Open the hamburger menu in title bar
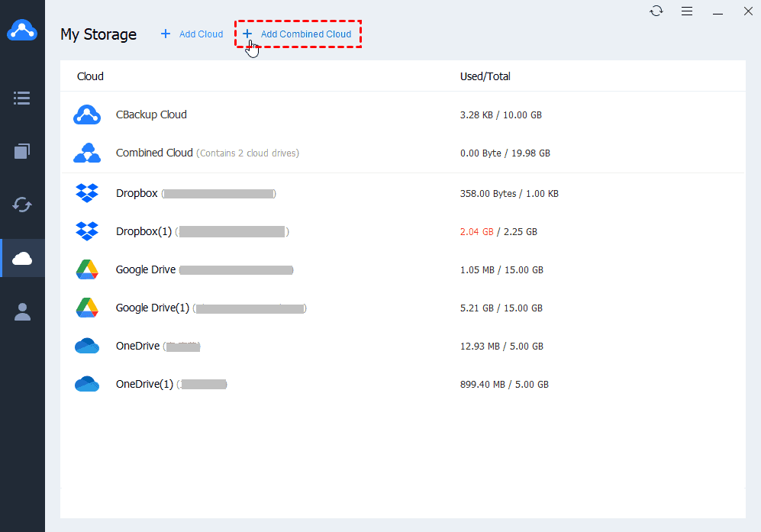 [687, 11]
